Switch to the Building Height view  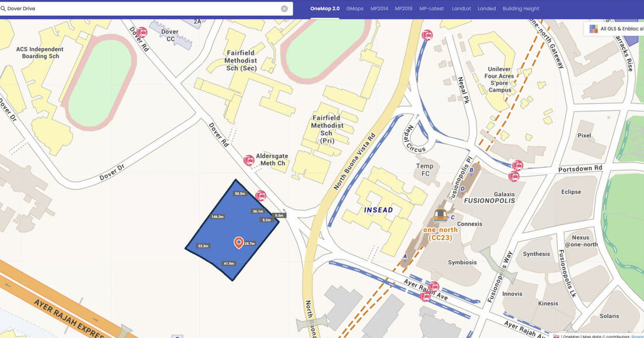click(x=520, y=8)
